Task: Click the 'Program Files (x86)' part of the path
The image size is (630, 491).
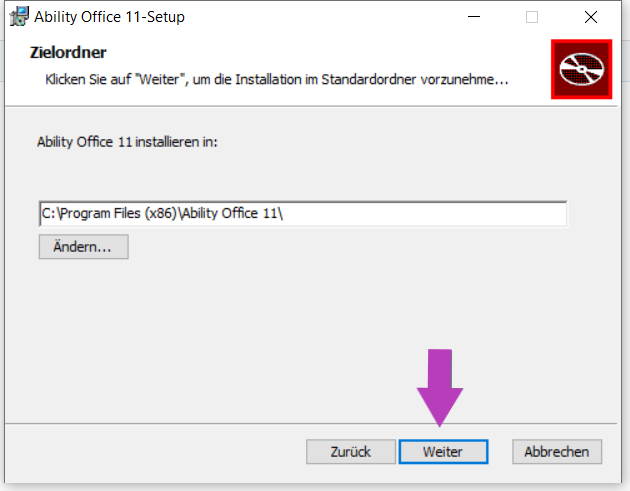Action: click(x=118, y=213)
